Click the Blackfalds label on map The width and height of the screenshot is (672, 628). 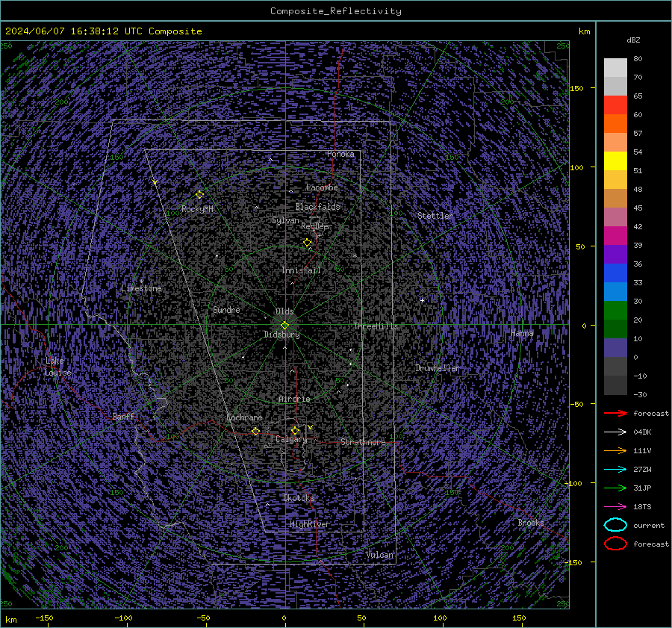click(317, 207)
